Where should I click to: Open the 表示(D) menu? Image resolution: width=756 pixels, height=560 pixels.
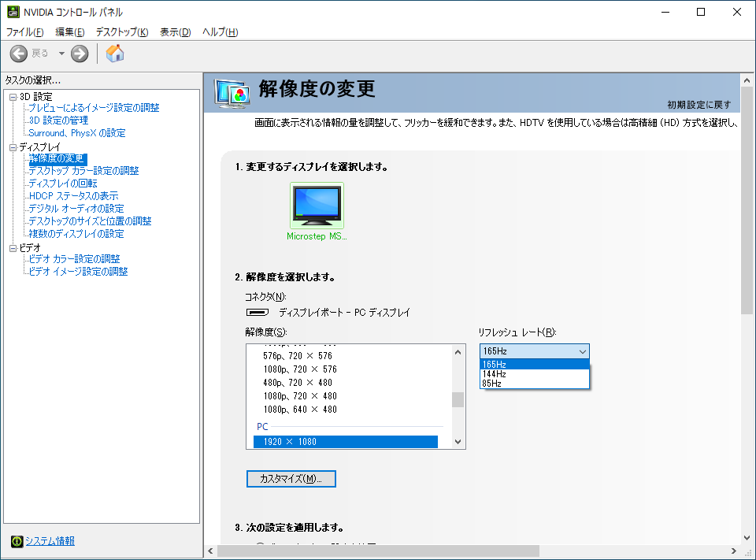click(176, 32)
